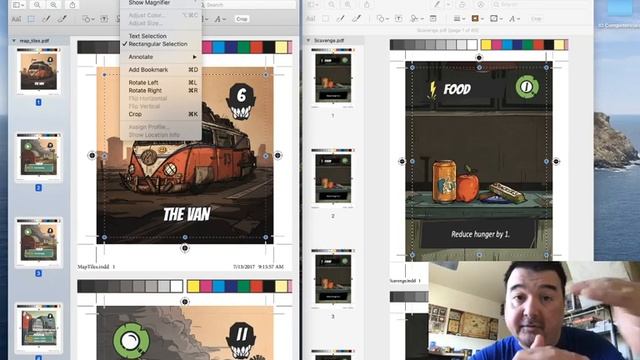The image size is (640, 360).
Task: Open sidebar view menu in Scavenge window
Action: (x=313, y=5)
